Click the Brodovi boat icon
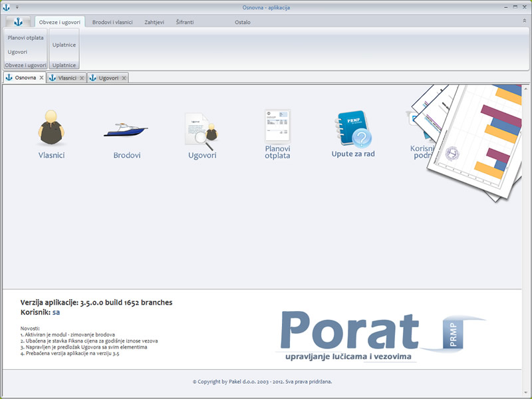The width and height of the screenshot is (532, 399). (126, 130)
